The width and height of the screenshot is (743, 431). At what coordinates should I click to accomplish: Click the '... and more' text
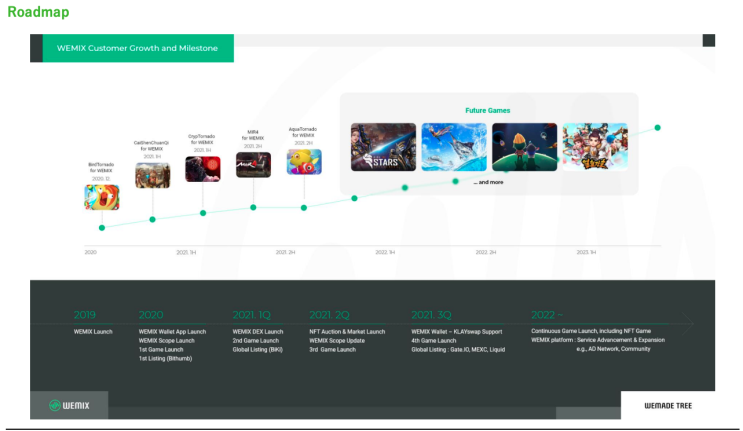489,182
